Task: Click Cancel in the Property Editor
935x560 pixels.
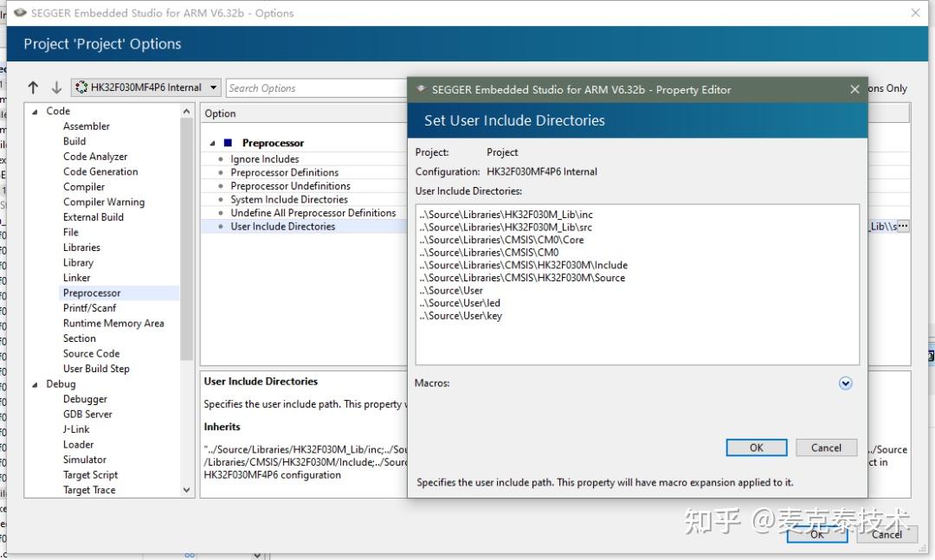Action: [826, 447]
